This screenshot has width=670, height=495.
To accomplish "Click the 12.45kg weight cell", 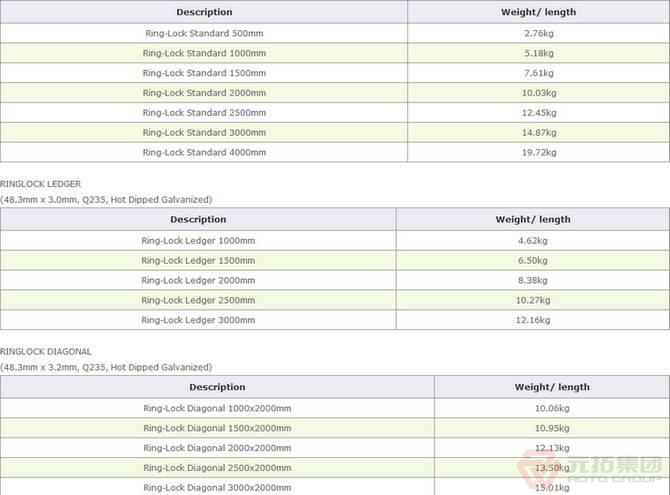I will pos(538,113).
